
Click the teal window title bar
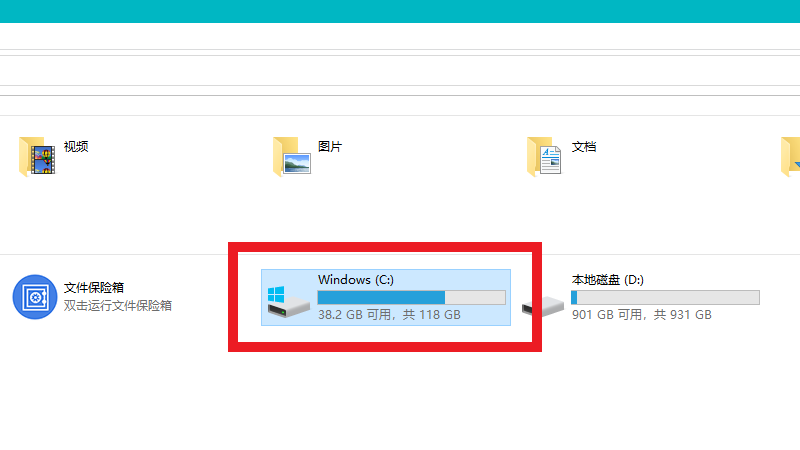pyautogui.click(x=400, y=11)
